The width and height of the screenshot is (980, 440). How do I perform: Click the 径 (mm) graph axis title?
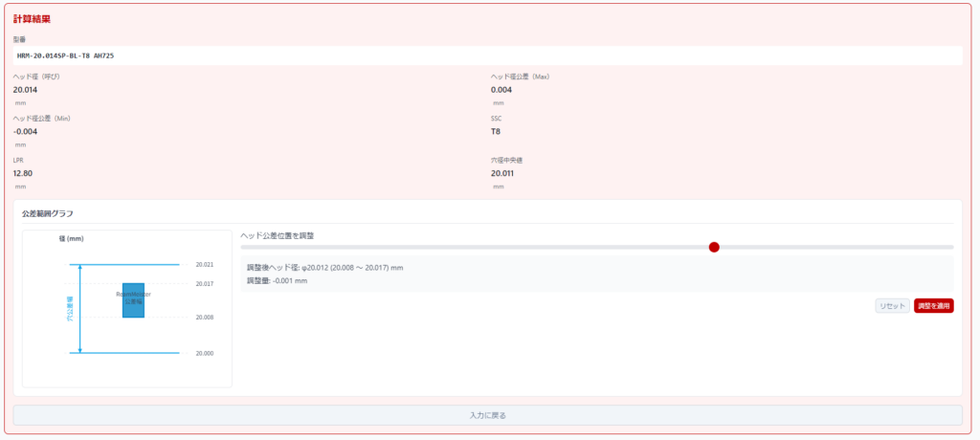72,239
